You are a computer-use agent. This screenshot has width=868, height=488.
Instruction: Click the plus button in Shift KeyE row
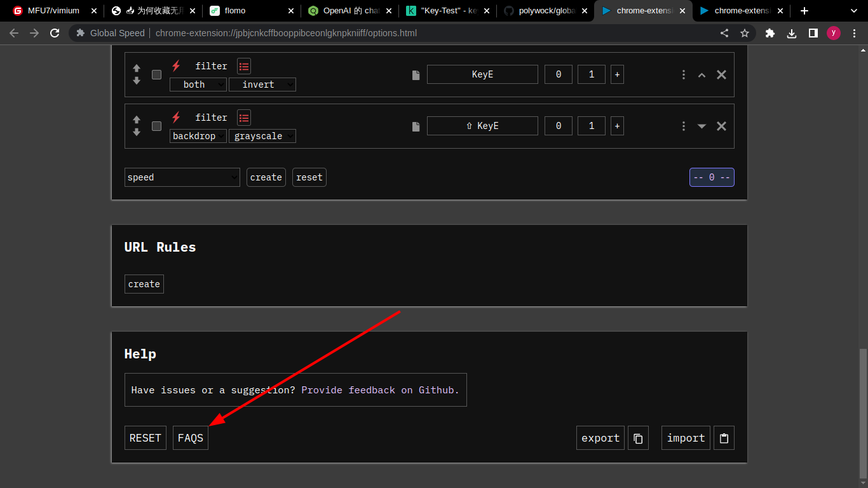coord(617,126)
